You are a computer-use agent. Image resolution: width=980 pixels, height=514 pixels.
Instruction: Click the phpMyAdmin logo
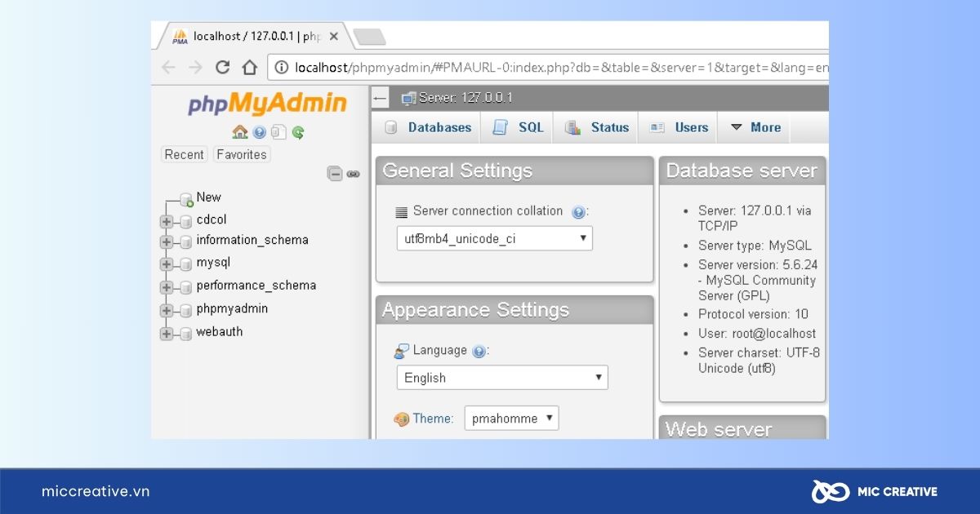pos(268,104)
